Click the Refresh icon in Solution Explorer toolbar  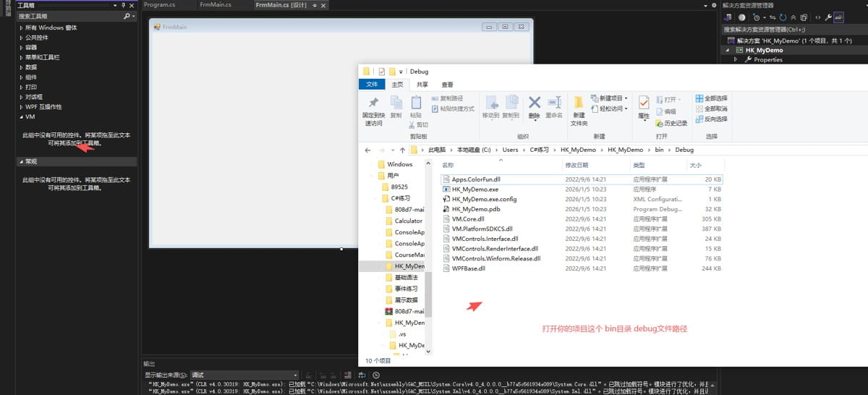tap(783, 17)
